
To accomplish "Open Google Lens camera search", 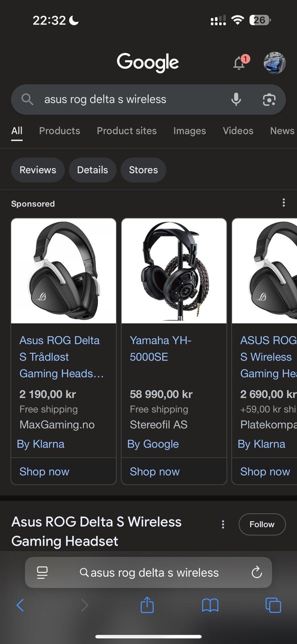I will 269,99.
